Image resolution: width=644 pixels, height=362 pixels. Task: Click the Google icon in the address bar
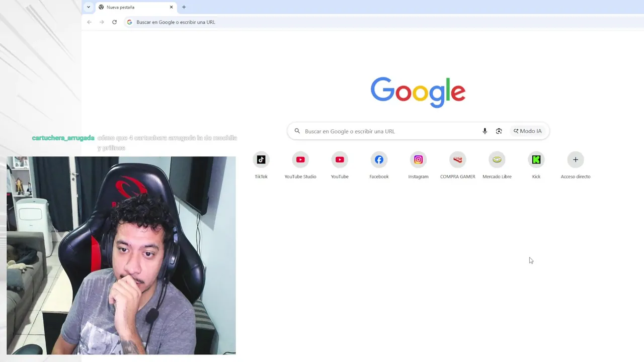pyautogui.click(x=129, y=22)
